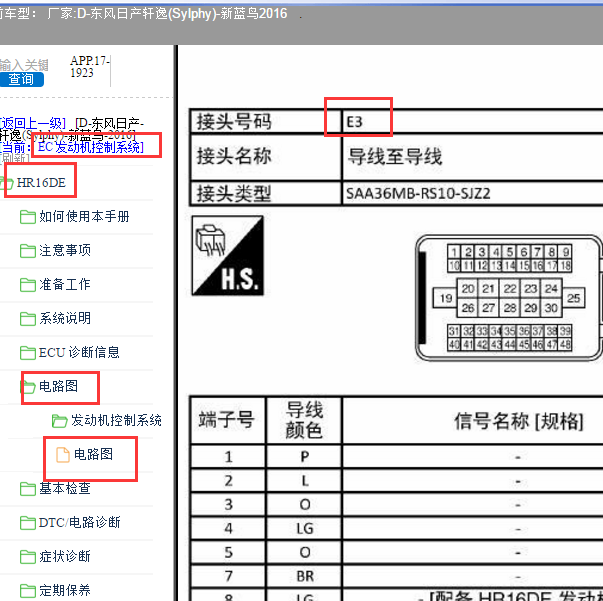The width and height of the screenshot is (603, 601).
Task: Collapse the HR16DE folder icon
Action: (7, 183)
